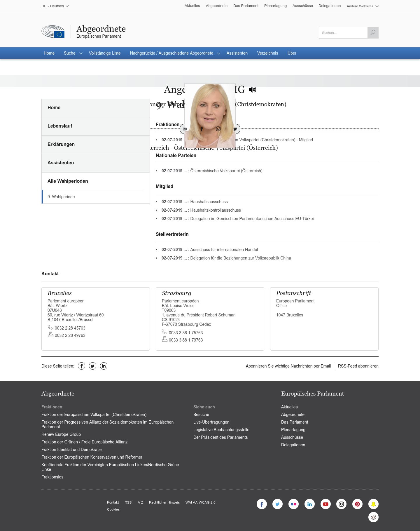The width and height of the screenshot is (420, 531).
Task: Open Ausschüsse in the top bar
Action: [302, 6]
